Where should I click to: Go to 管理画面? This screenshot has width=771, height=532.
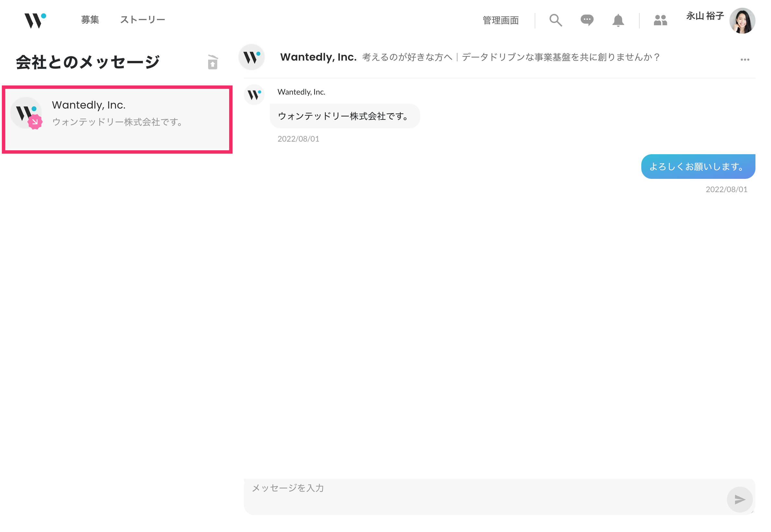tap(501, 20)
